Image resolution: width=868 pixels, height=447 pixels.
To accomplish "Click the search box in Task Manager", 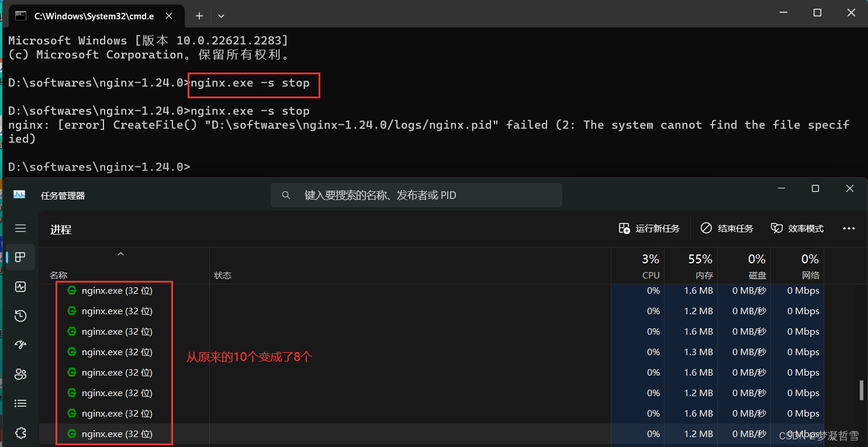I will [416, 195].
